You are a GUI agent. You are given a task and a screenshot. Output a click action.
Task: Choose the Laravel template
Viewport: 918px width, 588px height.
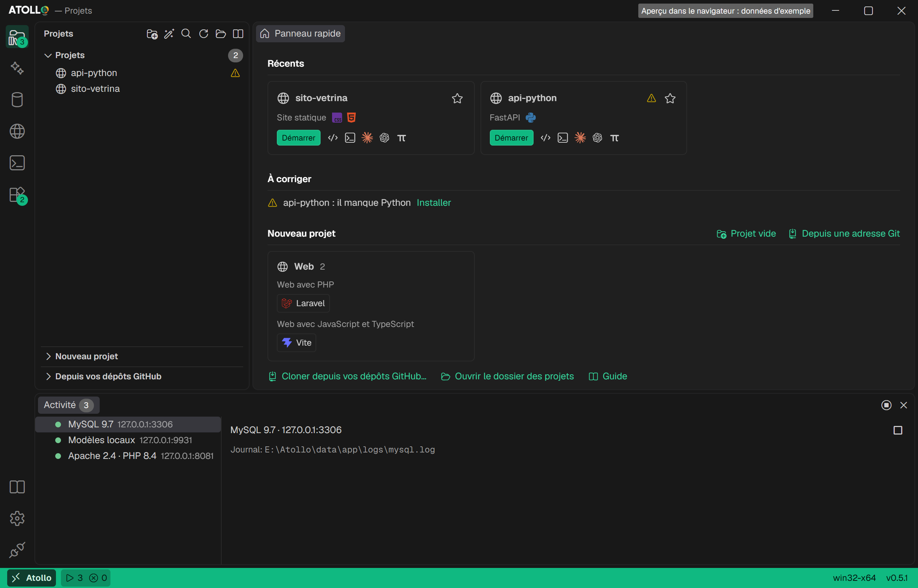pos(303,304)
